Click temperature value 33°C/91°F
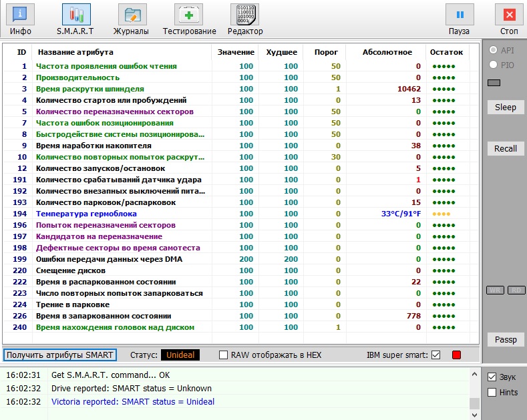Screen dimensions: 527x420 tap(401, 214)
